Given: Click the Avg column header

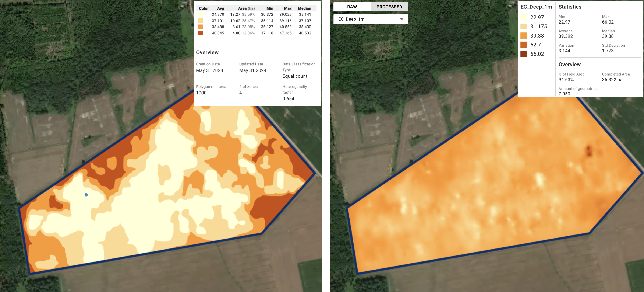Looking at the screenshot, I should (220, 8).
